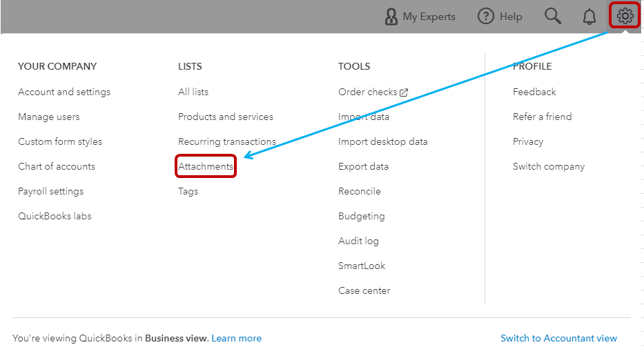The width and height of the screenshot is (644, 347).
Task: Select QuickBooks labs
Action: point(55,216)
